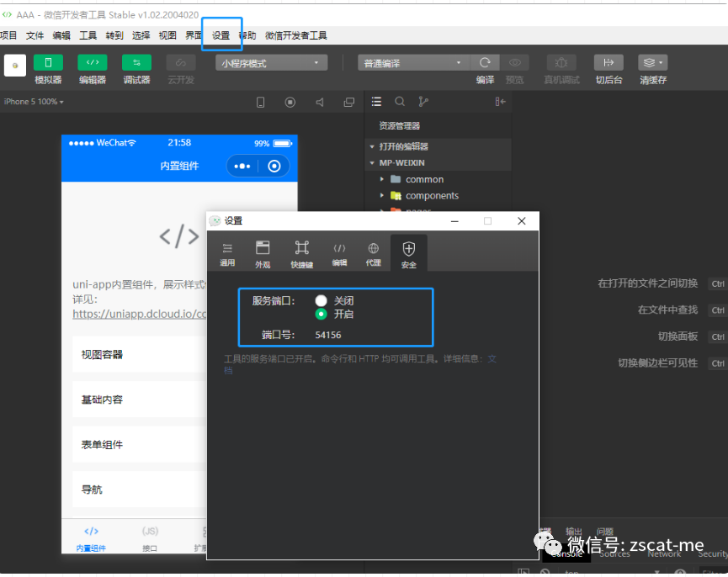Open the 普通编译 compile mode dropdown
This screenshot has width=728, height=577.
(412, 62)
